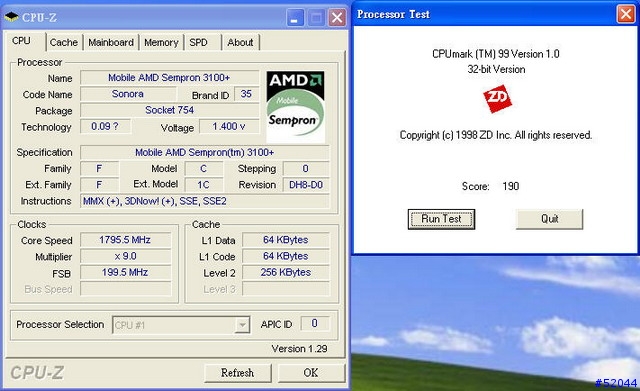Click the Refresh button in CPU-Z

pos(238,373)
